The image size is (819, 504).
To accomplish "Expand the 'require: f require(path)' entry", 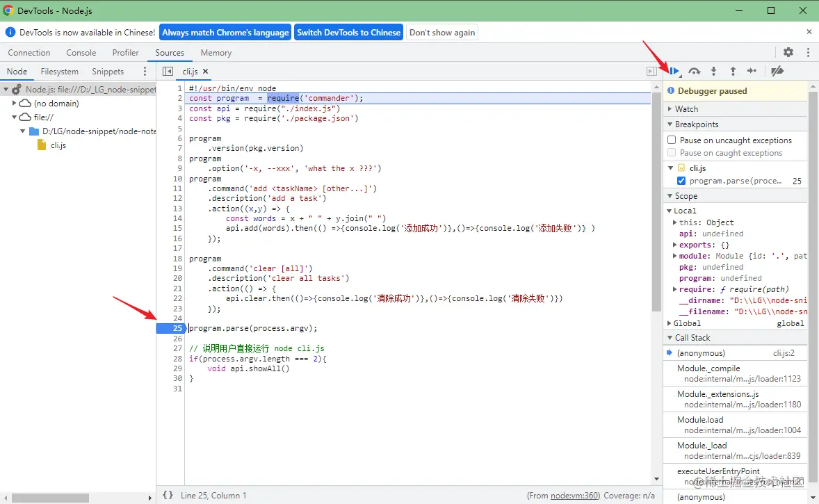I will (x=675, y=289).
